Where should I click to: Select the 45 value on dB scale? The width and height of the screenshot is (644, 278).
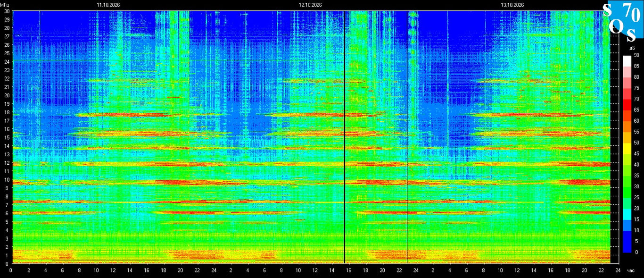tap(636, 154)
